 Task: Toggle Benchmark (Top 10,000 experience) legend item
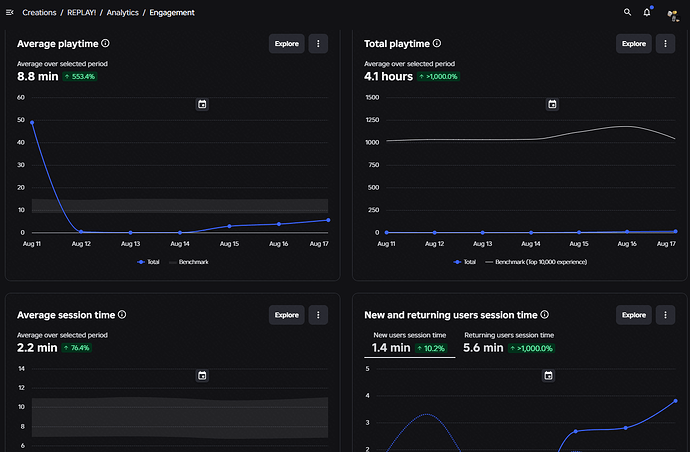(536, 262)
